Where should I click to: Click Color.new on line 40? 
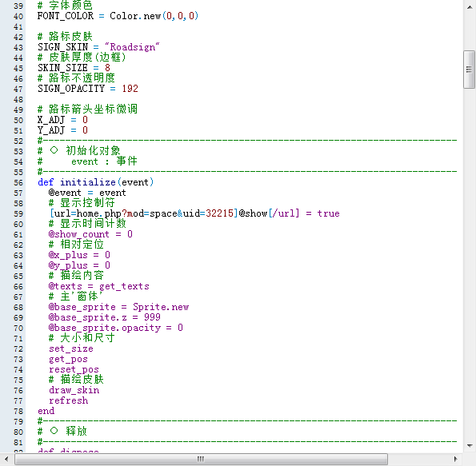tap(135, 16)
